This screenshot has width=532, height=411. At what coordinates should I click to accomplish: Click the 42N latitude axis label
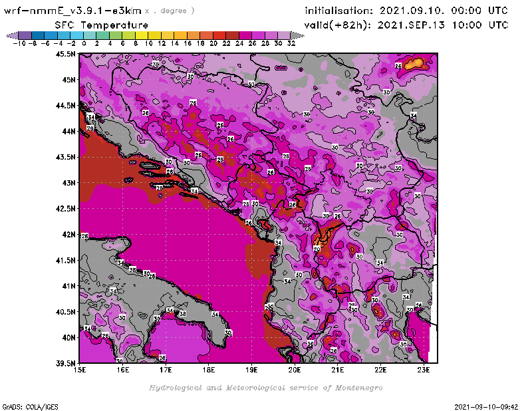pyautogui.click(x=66, y=234)
